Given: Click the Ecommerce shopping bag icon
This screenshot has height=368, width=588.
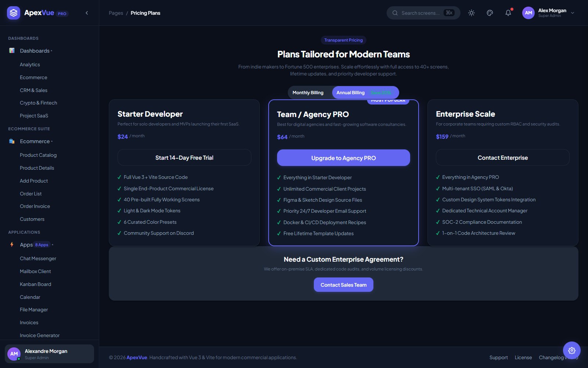Looking at the screenshot, I should click(x=12, y=141).
